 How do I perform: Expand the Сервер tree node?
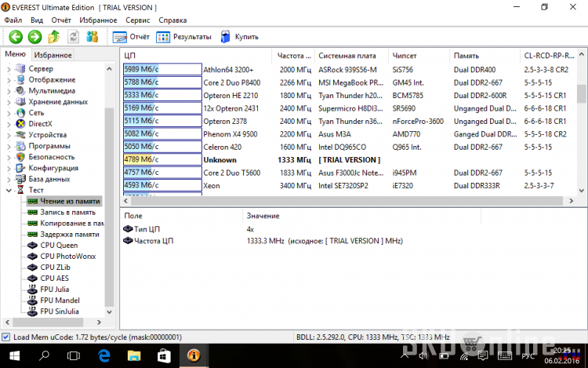pyautogui.click(x=9, y=69)
